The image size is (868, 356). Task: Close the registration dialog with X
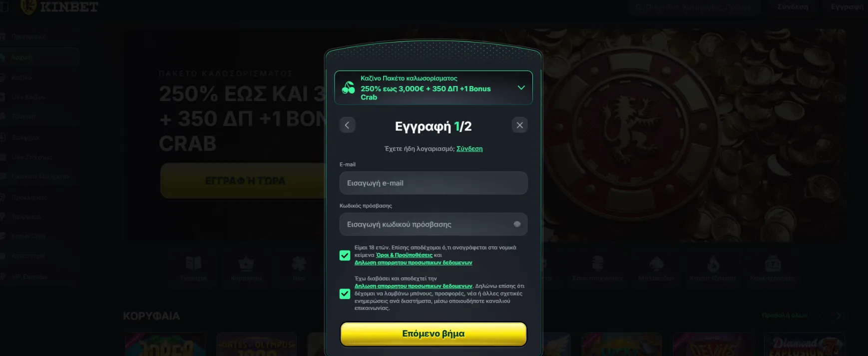520,125
